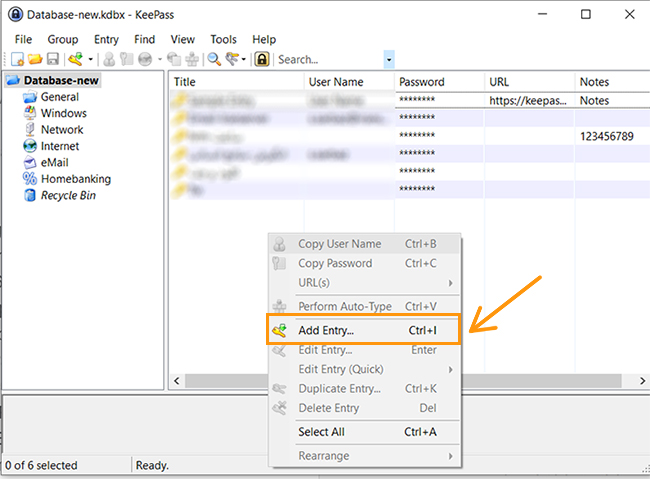Click the Show Entries keys toolbar icon
This screenshot has height=479, width=650.
tap(232, 59)
